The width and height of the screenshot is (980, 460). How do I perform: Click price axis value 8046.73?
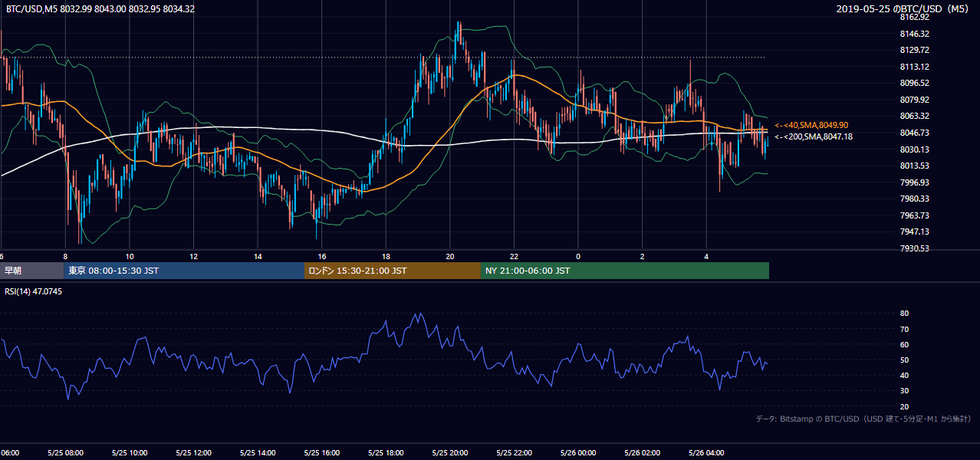(x=914, y=133)
